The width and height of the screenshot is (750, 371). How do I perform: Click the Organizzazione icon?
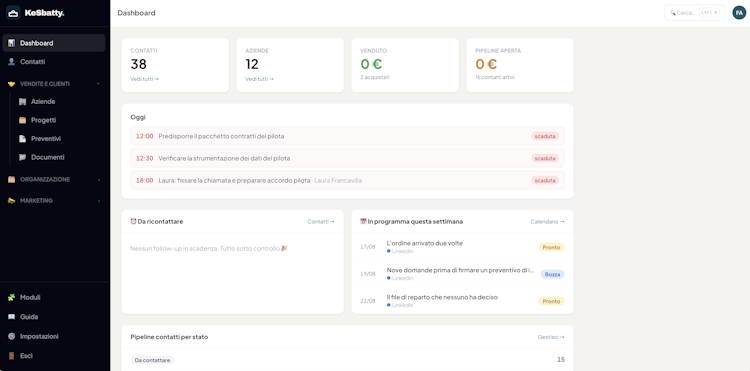tap(11, 179)
